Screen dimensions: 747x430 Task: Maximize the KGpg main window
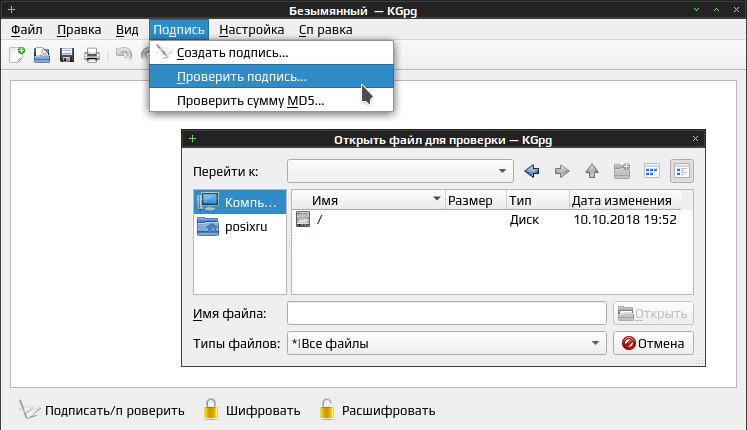(x=716, y=10)
